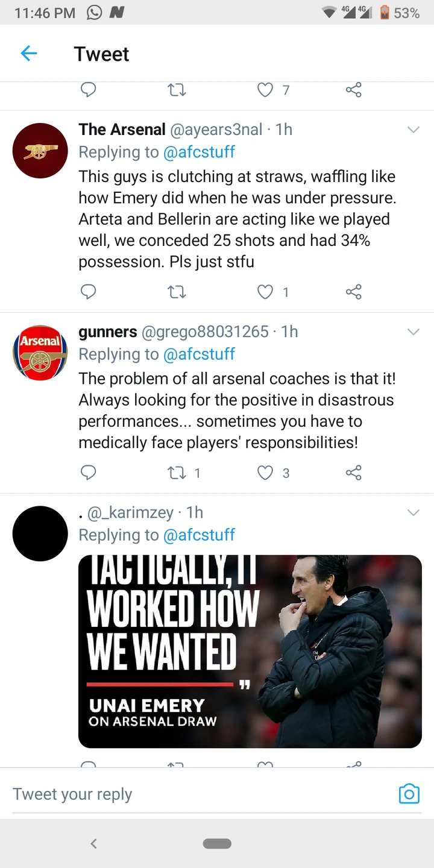Open camera icon in reply bar
This screenshot has height=868, width=434.
409,794
